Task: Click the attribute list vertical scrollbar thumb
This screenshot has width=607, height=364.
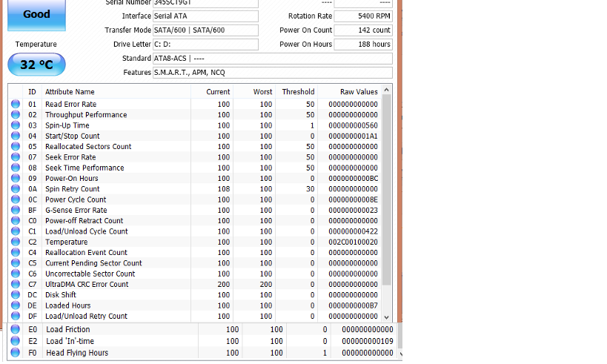Action: pyautogui.click(x=386, y=190)
